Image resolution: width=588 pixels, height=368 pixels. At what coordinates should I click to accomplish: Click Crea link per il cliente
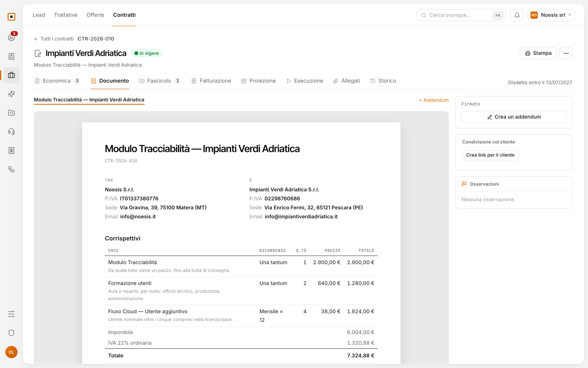click(490, 155)
